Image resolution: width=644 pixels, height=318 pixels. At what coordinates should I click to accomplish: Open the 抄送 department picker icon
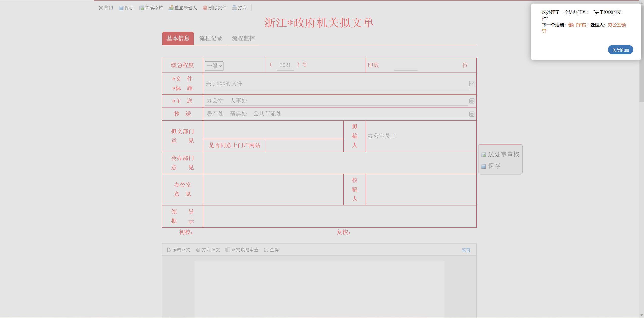[x=472, y=114]
